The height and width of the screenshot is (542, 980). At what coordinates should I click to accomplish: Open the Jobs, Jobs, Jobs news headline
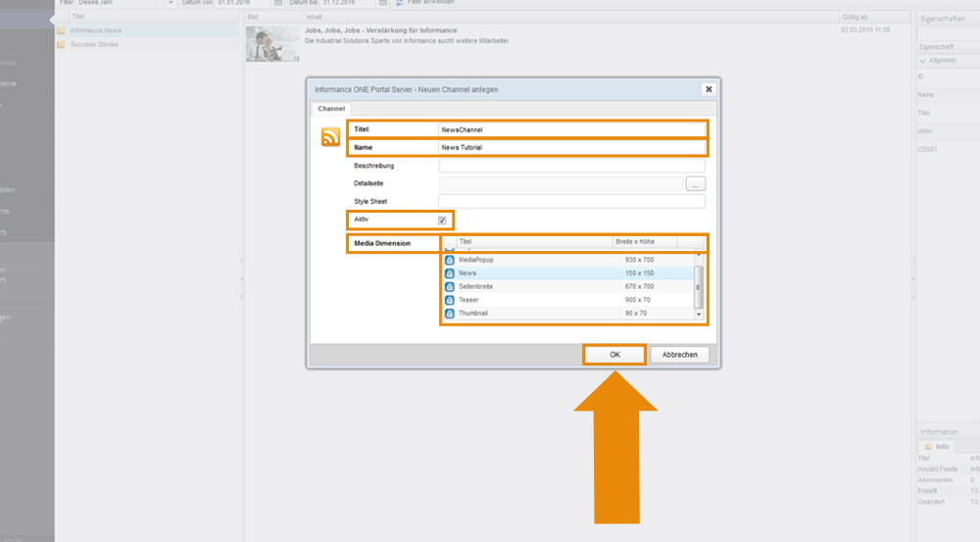coord(380,30)
